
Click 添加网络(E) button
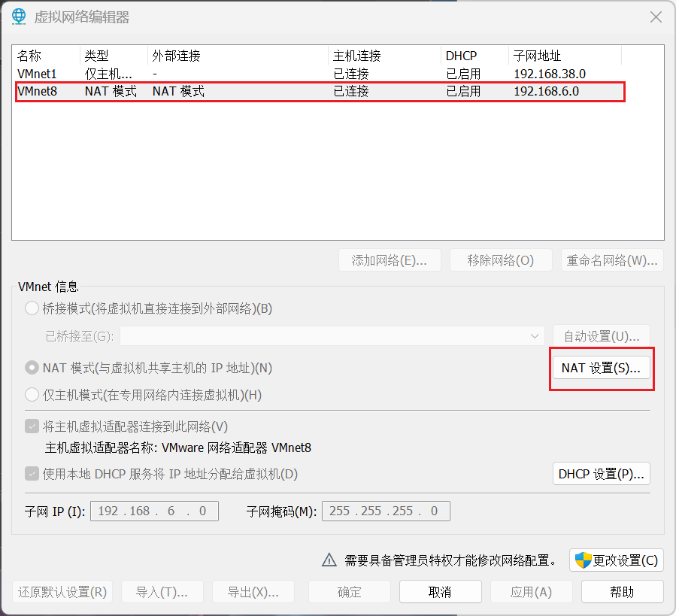390,260
